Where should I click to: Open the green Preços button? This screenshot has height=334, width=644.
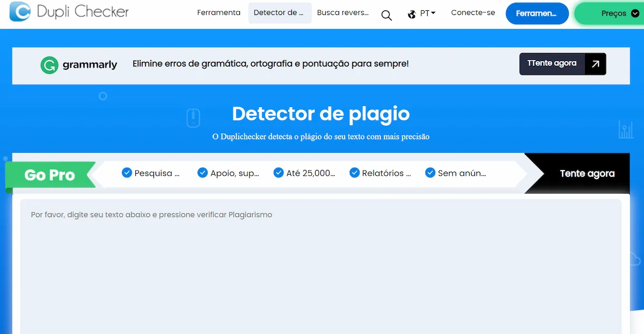click(x=610, y=13)
